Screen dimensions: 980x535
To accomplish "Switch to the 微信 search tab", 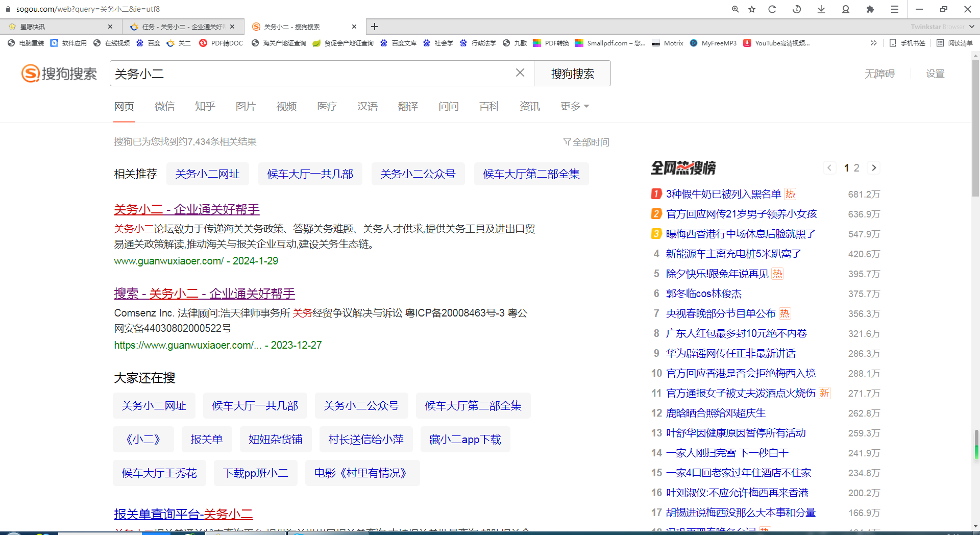I will tap(164, 106).
